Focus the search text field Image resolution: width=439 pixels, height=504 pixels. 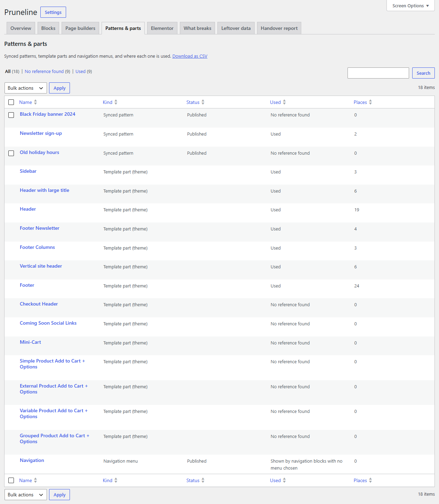tap(378, 73)
